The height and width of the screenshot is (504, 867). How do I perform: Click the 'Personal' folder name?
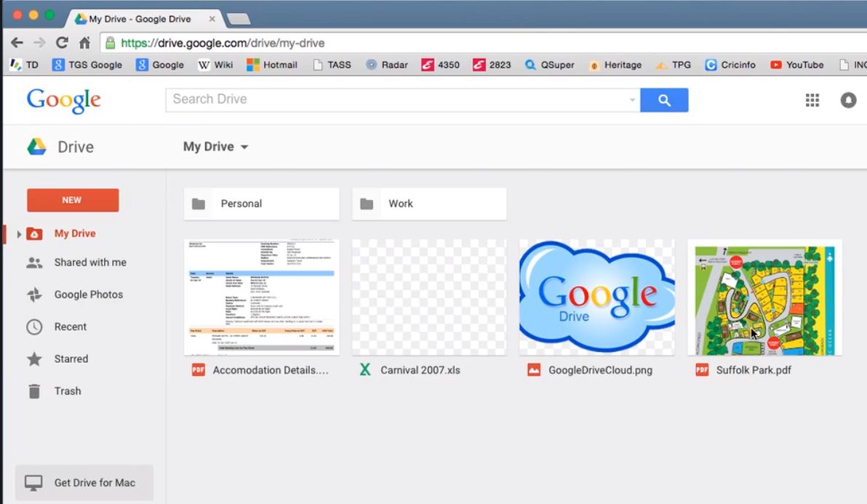[241, 204]
